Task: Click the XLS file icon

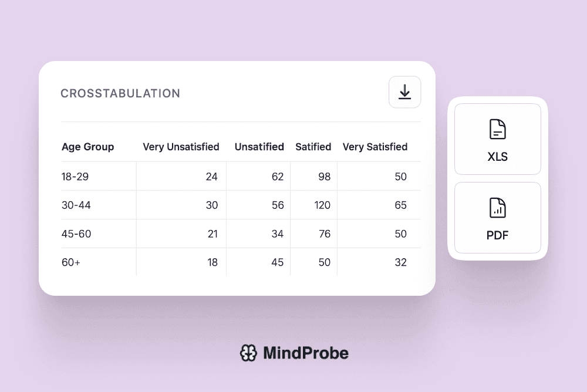Action: [x=497, y=129]
